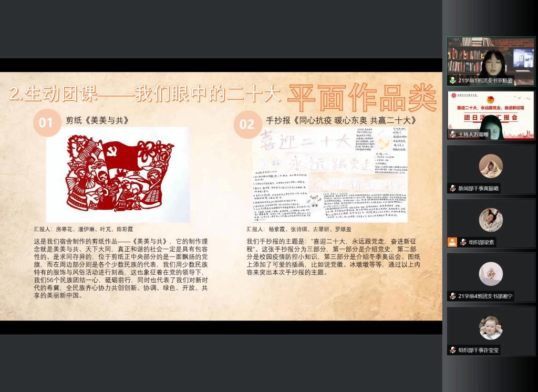Click muted microphone icon next to 新闻部干事黄颖璐

[x=452, y=188]
